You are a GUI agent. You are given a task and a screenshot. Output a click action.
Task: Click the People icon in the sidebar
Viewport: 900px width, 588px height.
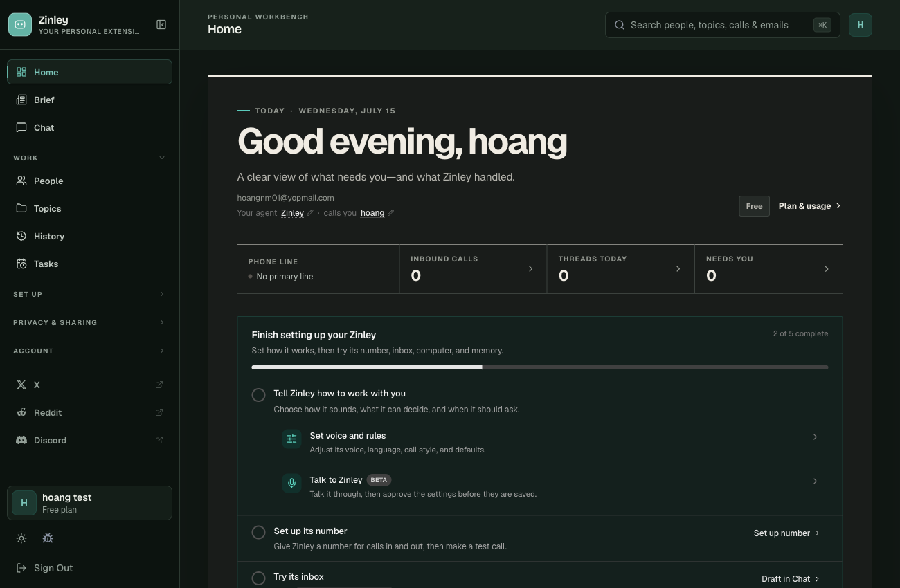click(21, 181)
